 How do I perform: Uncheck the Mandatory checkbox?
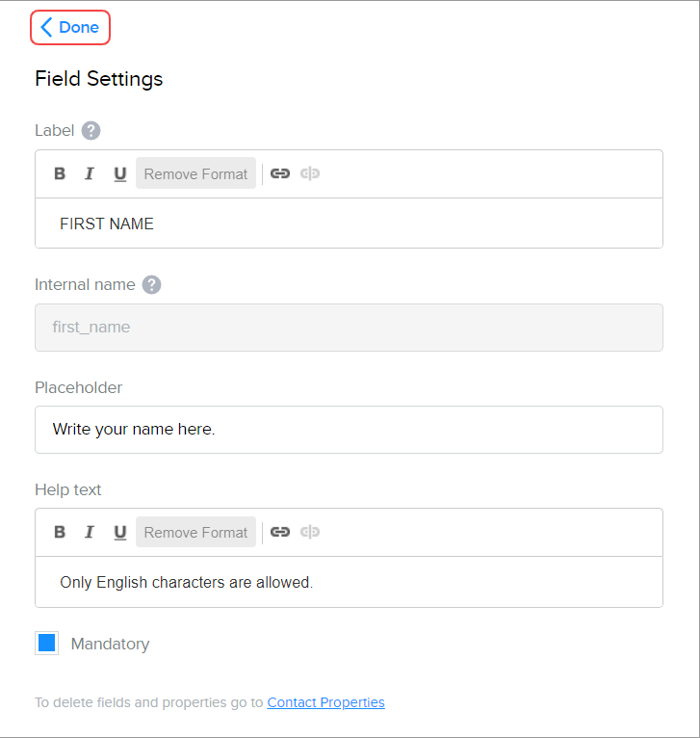click(47, 644)
